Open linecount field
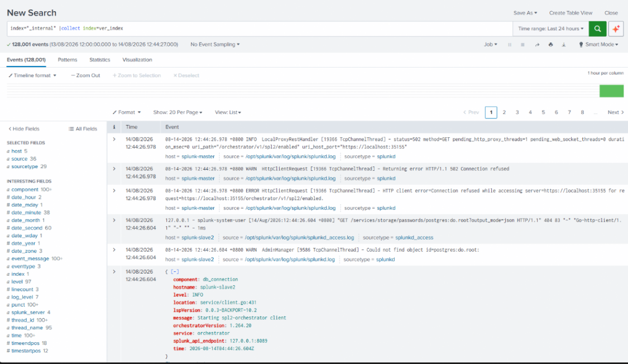 [22, 289]
